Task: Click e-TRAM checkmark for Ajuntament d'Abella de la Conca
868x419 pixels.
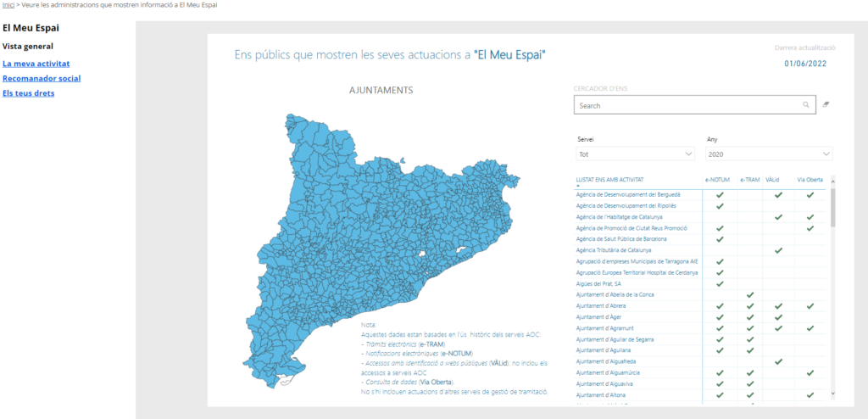Action: click(749, 294)
